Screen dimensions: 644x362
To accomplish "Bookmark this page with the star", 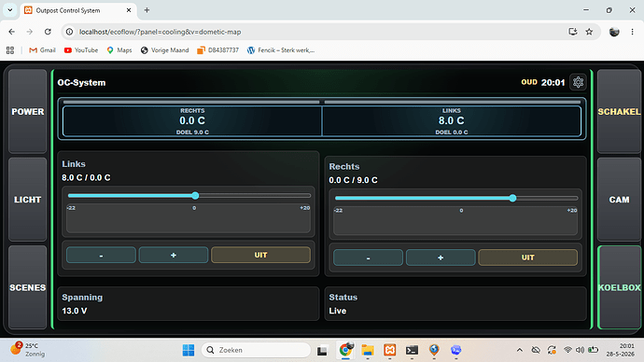I will point(589,32).
